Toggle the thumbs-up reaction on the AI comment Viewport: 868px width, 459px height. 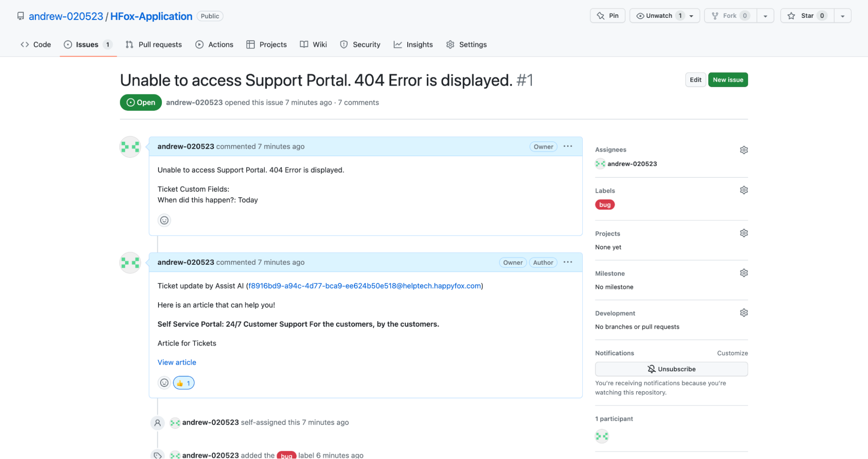click(183, 382)
